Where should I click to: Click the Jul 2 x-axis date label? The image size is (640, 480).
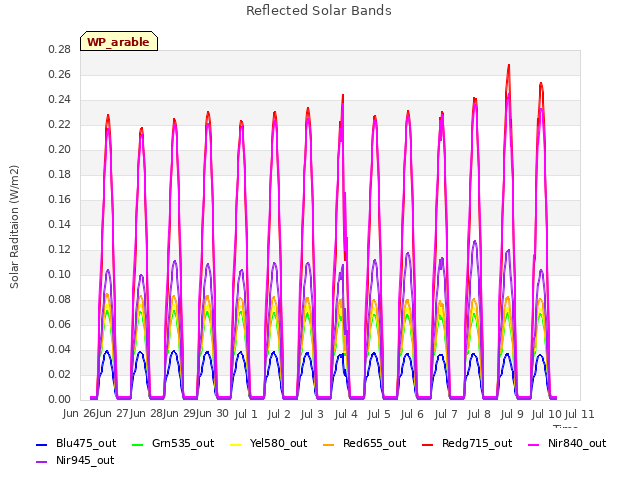[279, 414]
